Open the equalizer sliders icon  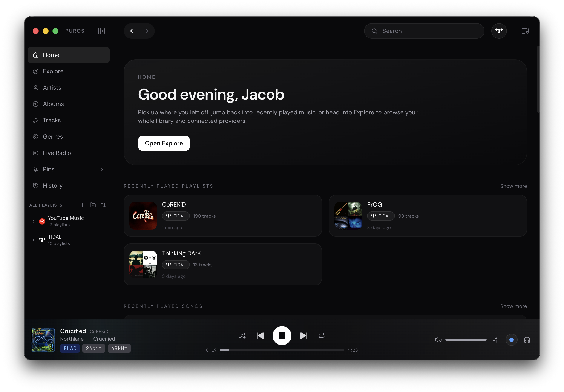pyautogui.click(x=496, y=340)
